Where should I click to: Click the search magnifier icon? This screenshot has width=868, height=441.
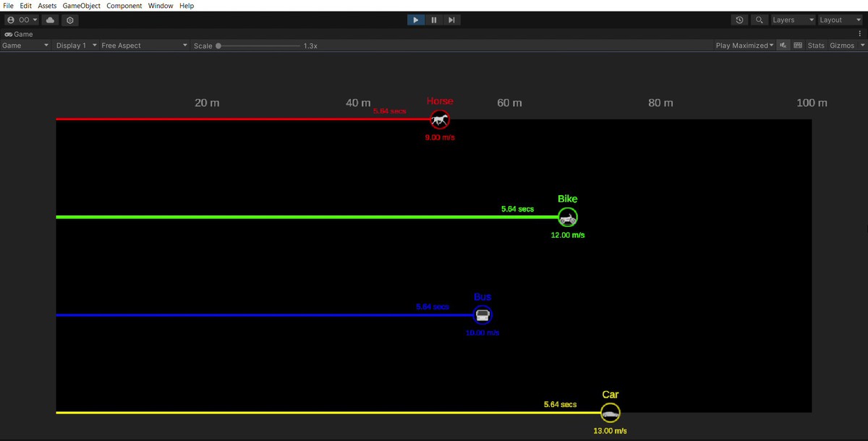coord(759,20)
